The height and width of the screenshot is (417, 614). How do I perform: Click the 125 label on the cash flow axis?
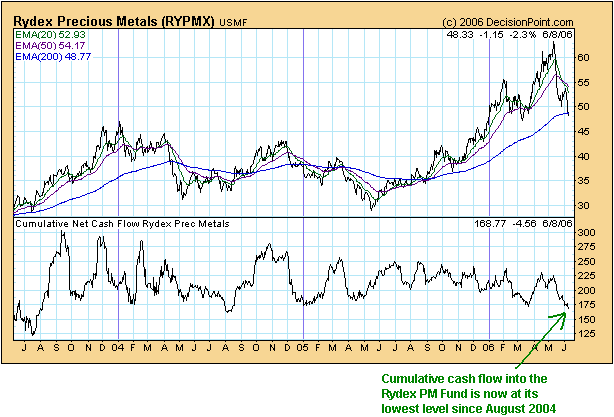(588, 333)
